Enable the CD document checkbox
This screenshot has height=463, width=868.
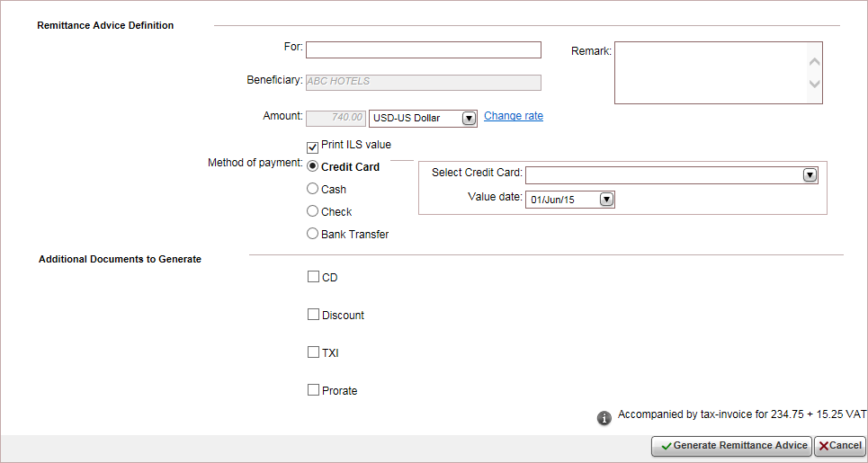(x=313, y=277)
